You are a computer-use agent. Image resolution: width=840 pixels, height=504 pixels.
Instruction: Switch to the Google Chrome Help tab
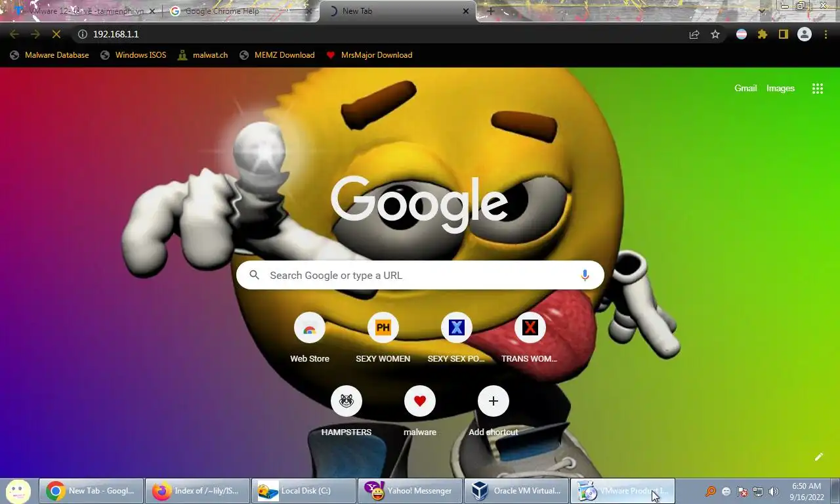pyautogui.click(x=240, y=11)
